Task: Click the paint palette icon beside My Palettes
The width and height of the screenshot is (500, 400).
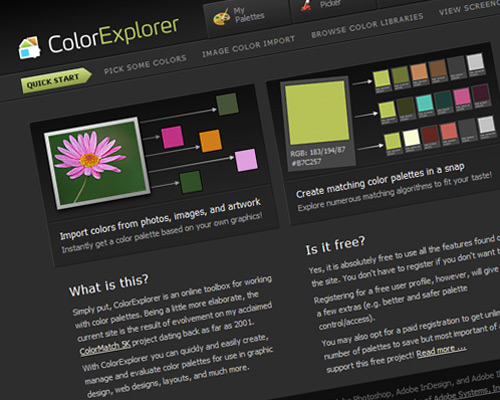Action: 222,17
